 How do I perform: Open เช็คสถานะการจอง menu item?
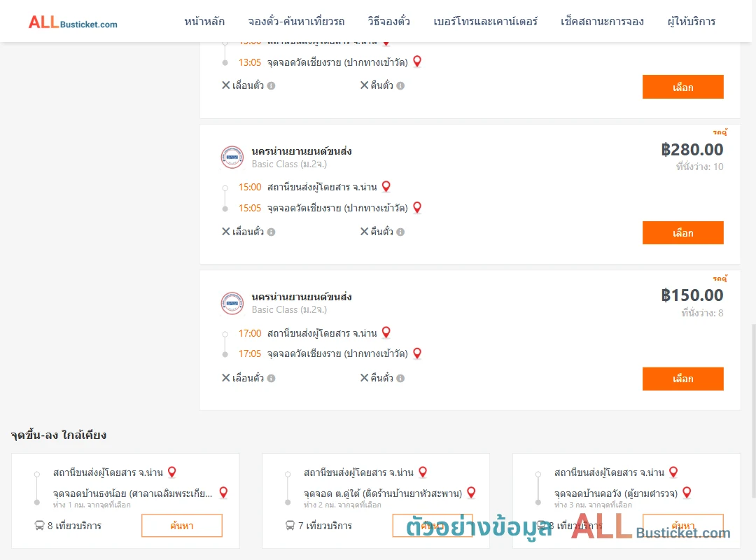coord(602,21)
